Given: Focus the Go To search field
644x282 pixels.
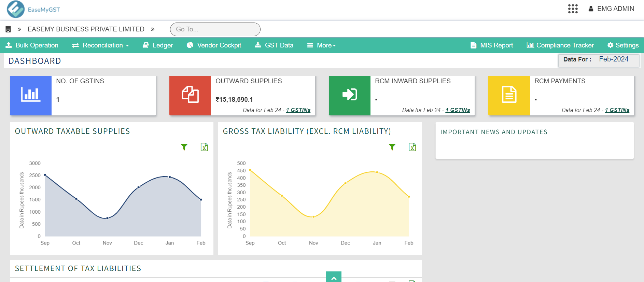Looking at the screenshot, I should pos(215,29).
